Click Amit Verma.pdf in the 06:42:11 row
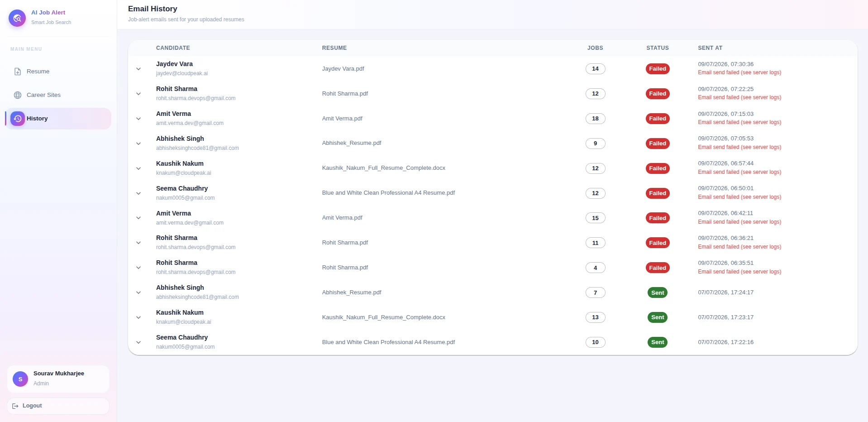The image size is (868, 422). coord(342,218)
